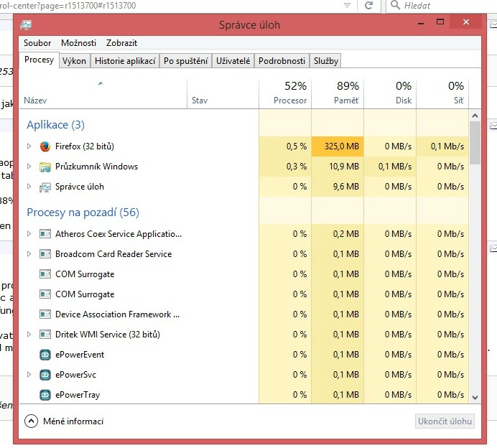Sort by the Síť 0% column header

point(442,94)
